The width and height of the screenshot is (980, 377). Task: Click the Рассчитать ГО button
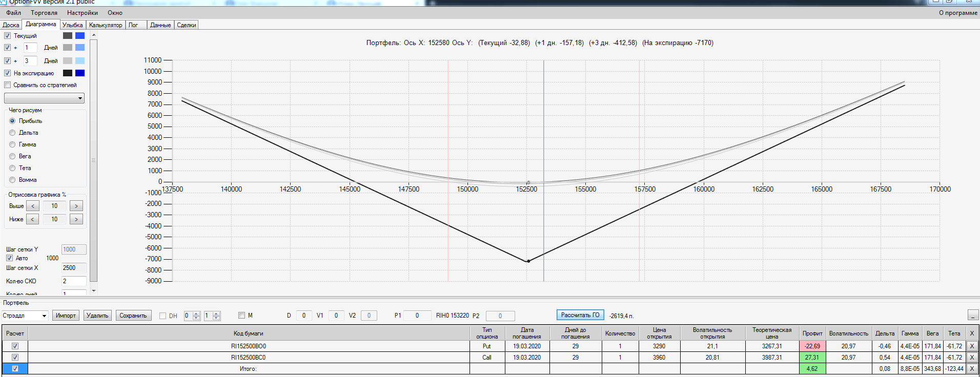click(580, 315)
